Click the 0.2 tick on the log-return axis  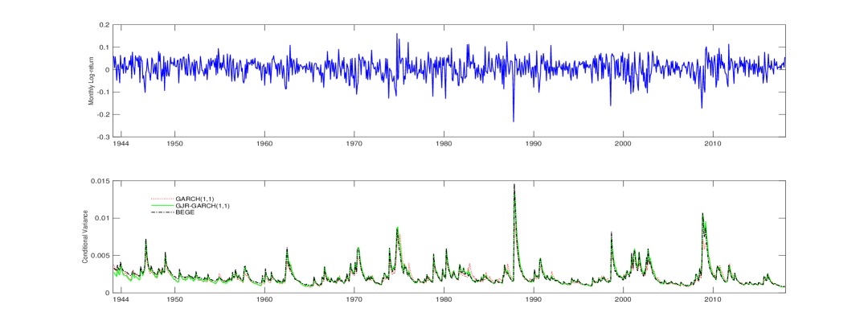point(105,25)
